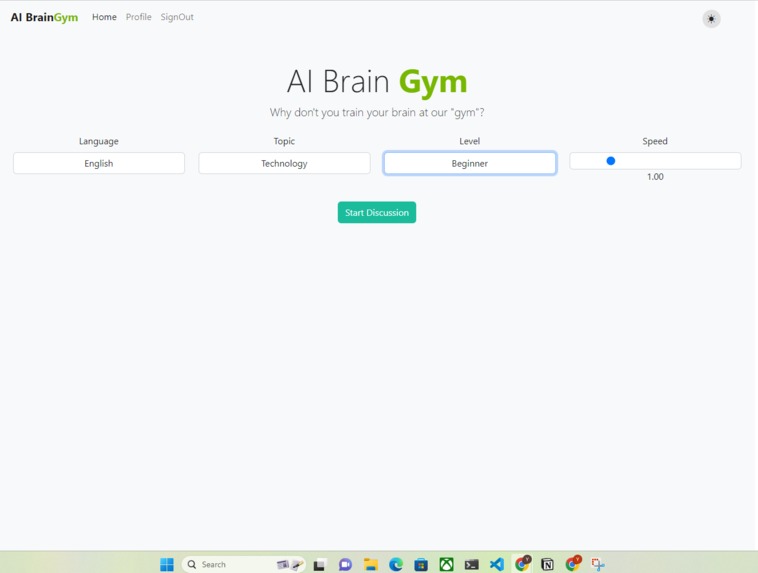
Task: Open the Profile nav item
Action: pos(139,17)
